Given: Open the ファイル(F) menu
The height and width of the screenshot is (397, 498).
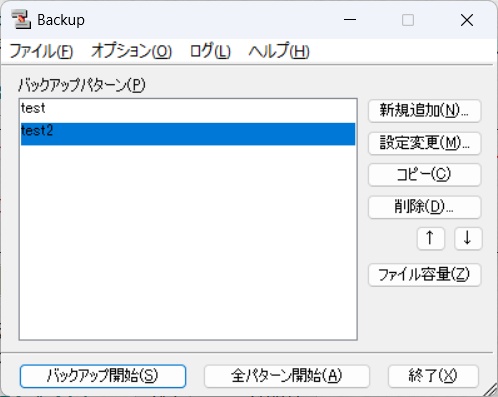Looking at the screenshot, I should pos(42,51).
